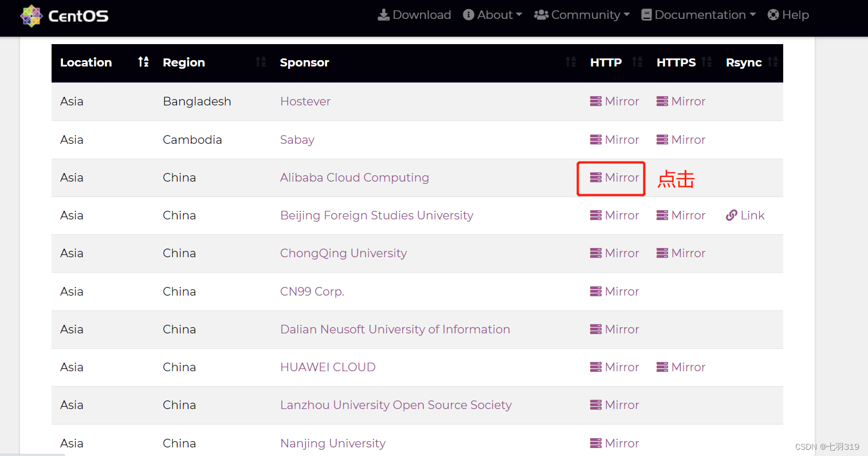Open HUAWEI CLOUD HTTPS mirror
868x456 pixels.
coord(681,367)
